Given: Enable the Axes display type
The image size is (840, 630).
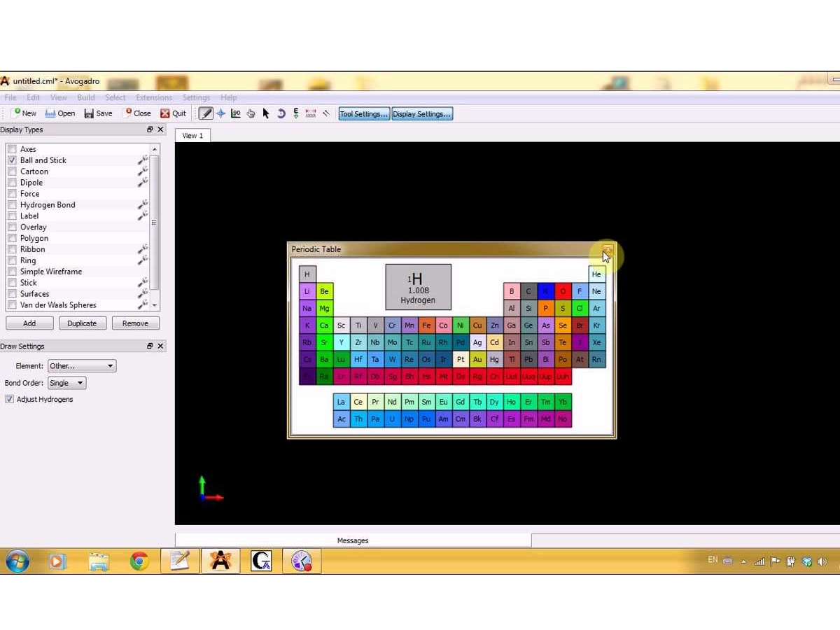Looking at the screenshot, I should 12,149.
